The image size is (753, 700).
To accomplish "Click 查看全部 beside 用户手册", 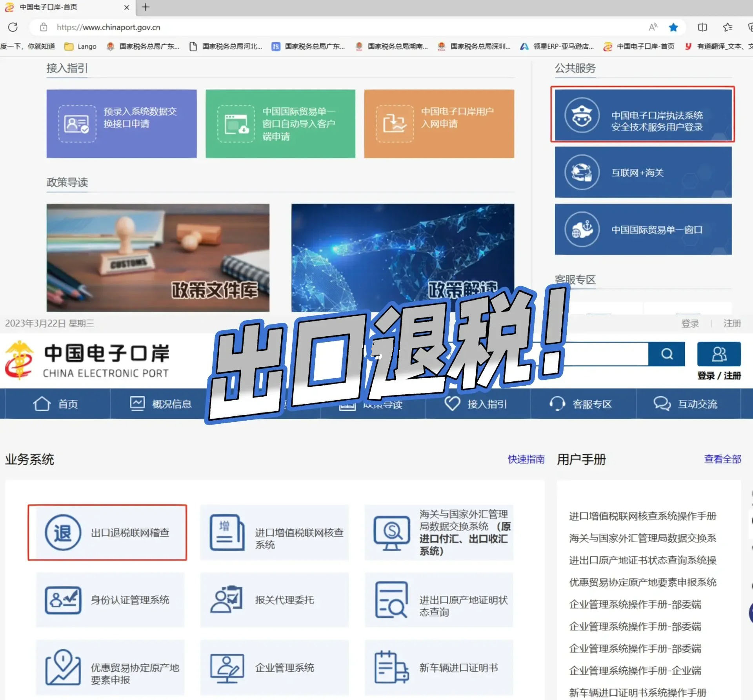I will click(x=722, y=459).
